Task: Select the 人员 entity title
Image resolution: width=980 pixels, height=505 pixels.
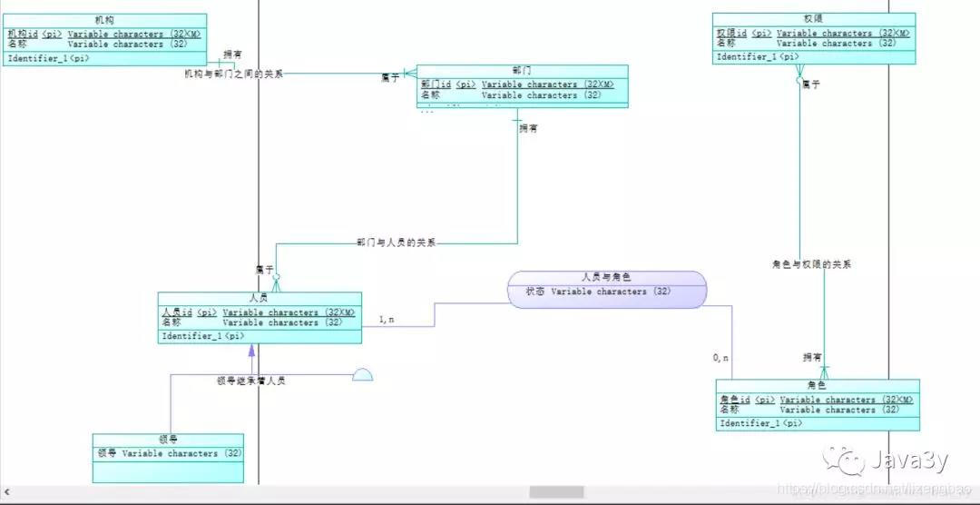Action: 259,299
